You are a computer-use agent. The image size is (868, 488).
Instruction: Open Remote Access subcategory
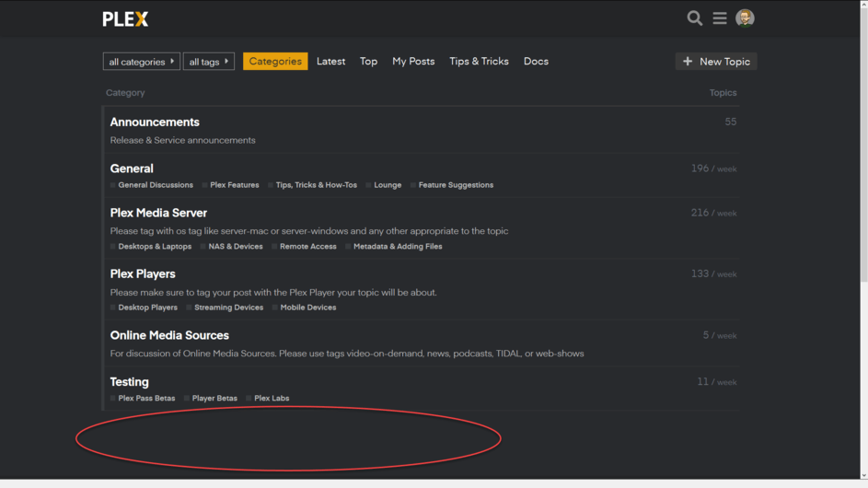307,247
